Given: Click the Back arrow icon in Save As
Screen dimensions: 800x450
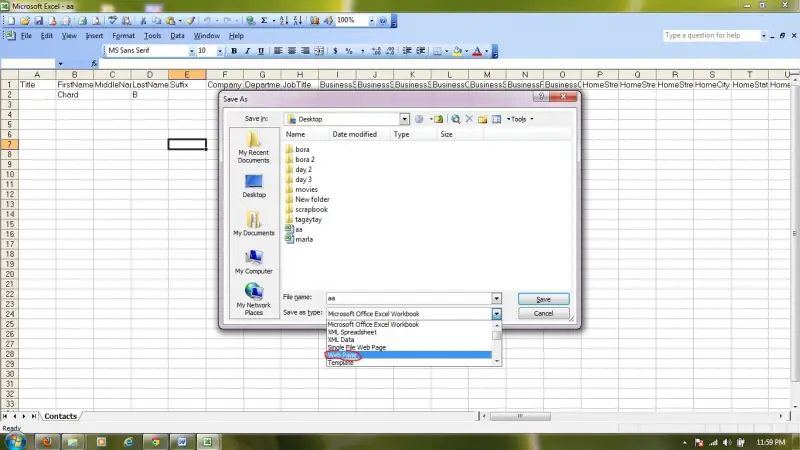Looking at the screenshot, I should 419,119.
